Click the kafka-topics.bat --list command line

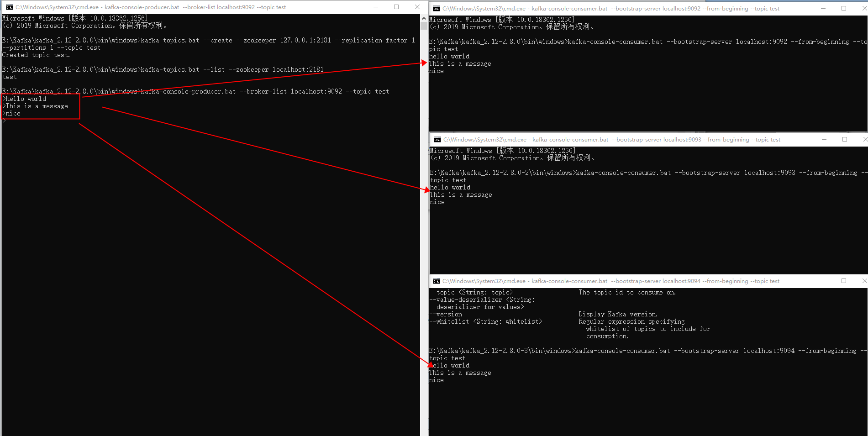(x=163, y=69)
